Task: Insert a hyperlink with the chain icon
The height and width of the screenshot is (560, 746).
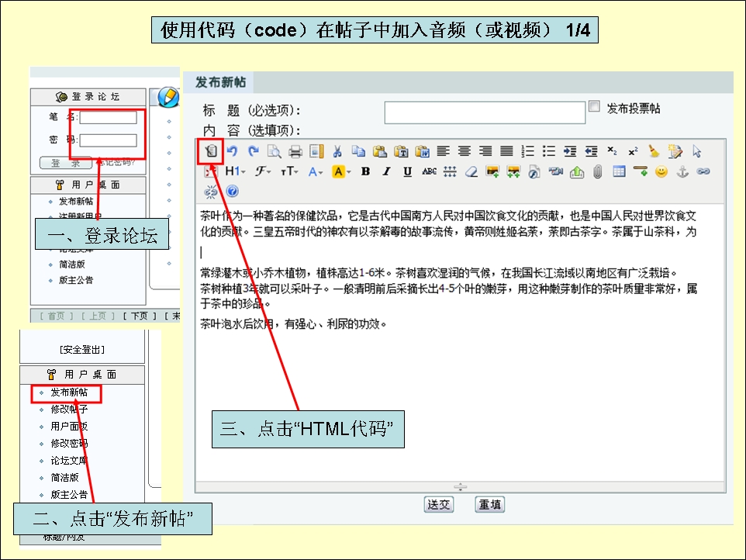Action: coord(703,171)
